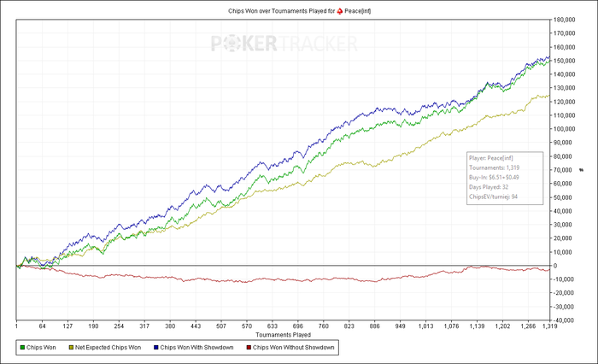Click the 100,000 y-axis value
This screenshot has width=598, height=364.
tap(564, 129)
